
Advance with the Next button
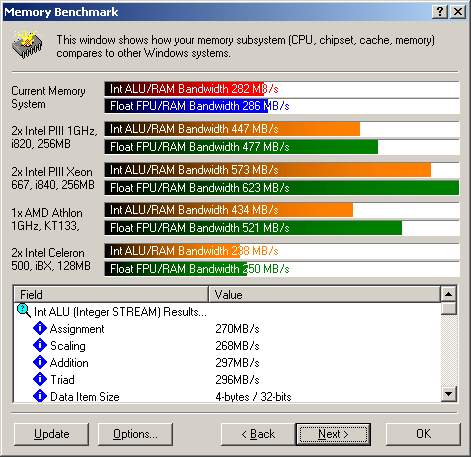click(x=333, y=434)
